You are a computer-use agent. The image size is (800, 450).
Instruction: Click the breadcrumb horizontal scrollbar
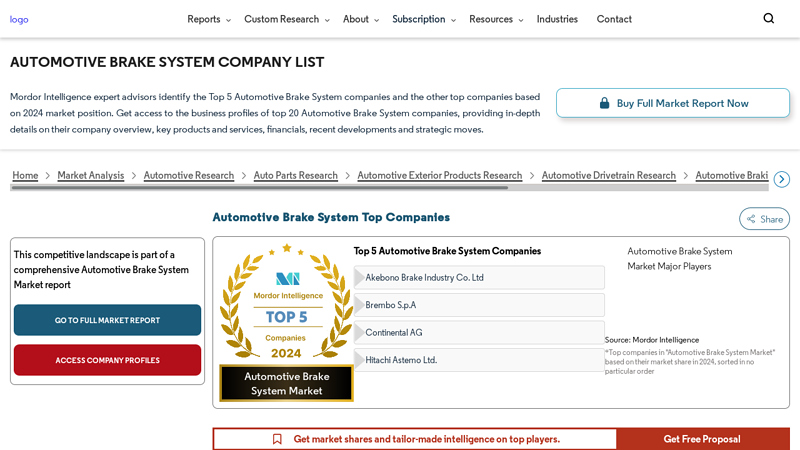[x=260, y=188]
